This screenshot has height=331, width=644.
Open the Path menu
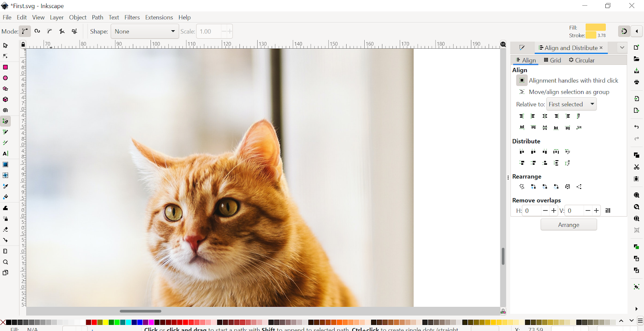[97, 17]
